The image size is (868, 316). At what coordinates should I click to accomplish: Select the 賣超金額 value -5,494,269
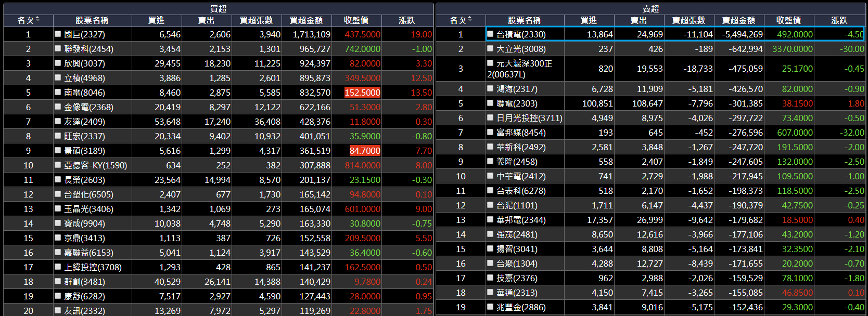(742, 34)
